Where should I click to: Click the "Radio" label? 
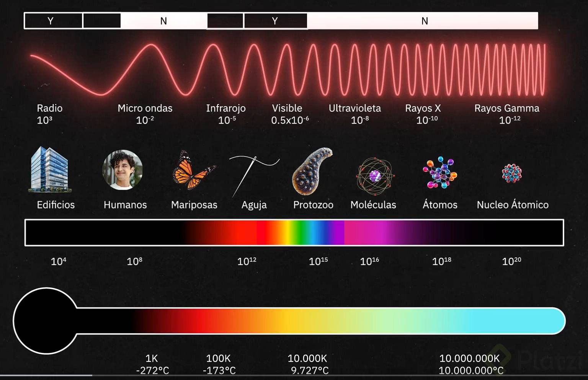click(50, 108)
